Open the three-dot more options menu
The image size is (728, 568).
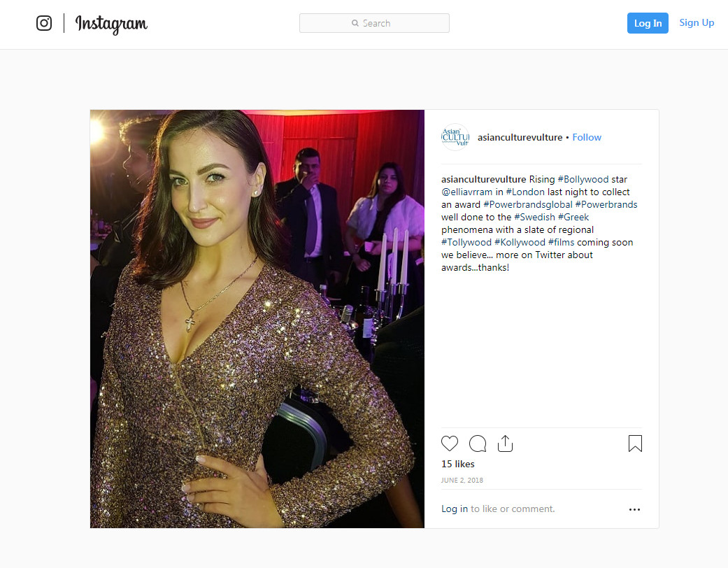click(x=634, y=509)
